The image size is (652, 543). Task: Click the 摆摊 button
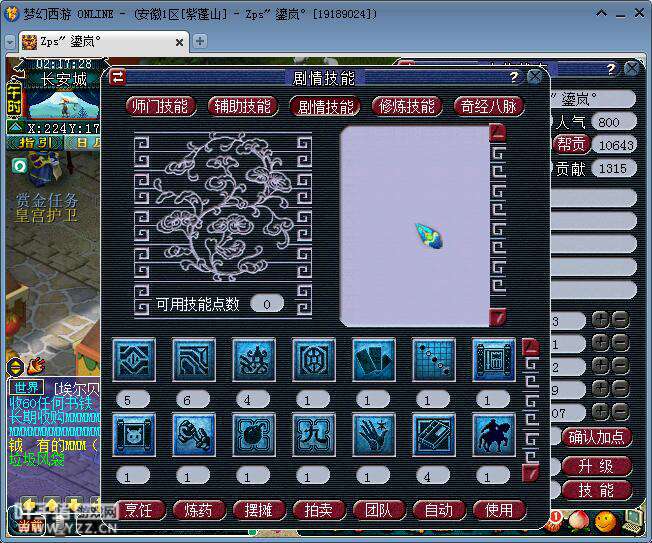point(259,510)
